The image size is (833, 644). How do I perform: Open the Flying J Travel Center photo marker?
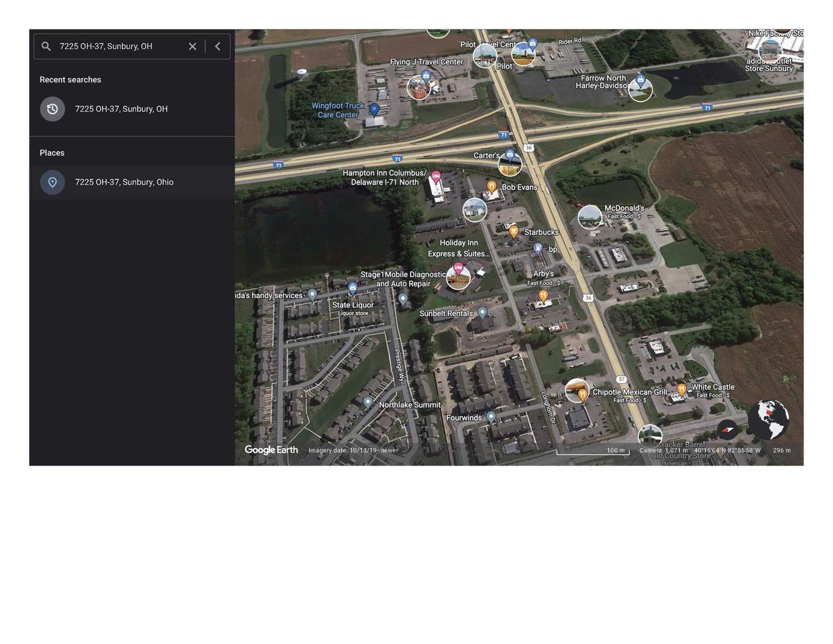click(419, 87)
